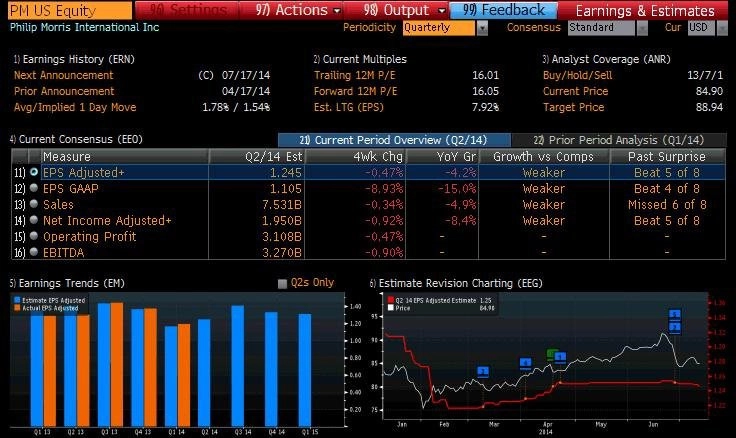This screenshot has height=438, width=736.
Task: Expand the Periodicity dropdown arrow
Action: [482, 28]
